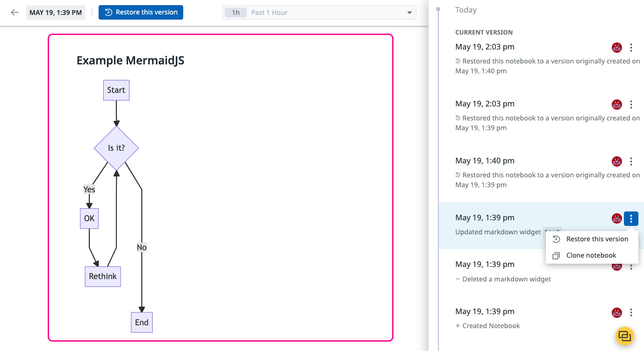644x351 pixels.
Task: Click user avatar on 1:40 pm entry
Action: [x=617, y=161]
